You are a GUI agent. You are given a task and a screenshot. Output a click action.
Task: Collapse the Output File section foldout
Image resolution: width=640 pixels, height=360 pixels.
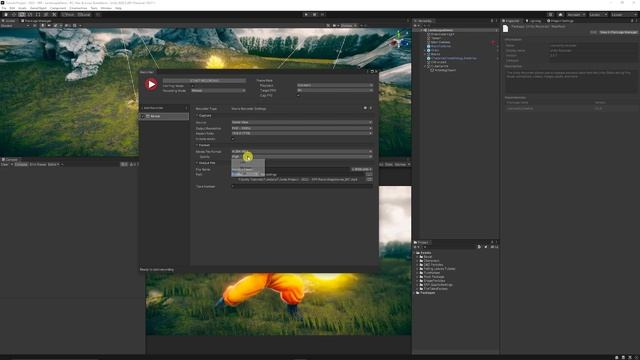coord(197,163)
